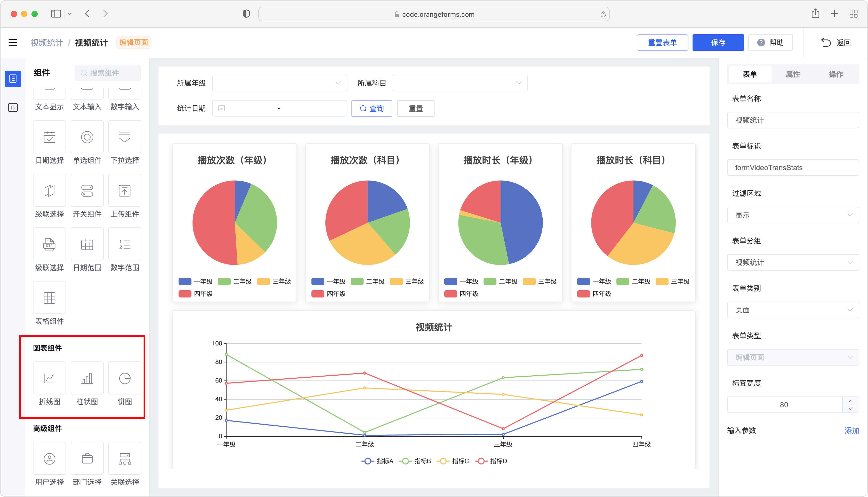Pick the 日期选择 component icon
Image resolution: width=868 pixels, height=497 pixels.
click(50, 137)
